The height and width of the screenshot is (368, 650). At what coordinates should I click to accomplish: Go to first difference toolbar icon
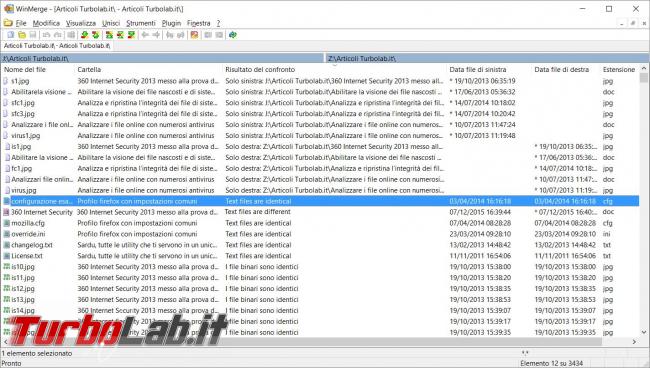click(x=109, y=35)
